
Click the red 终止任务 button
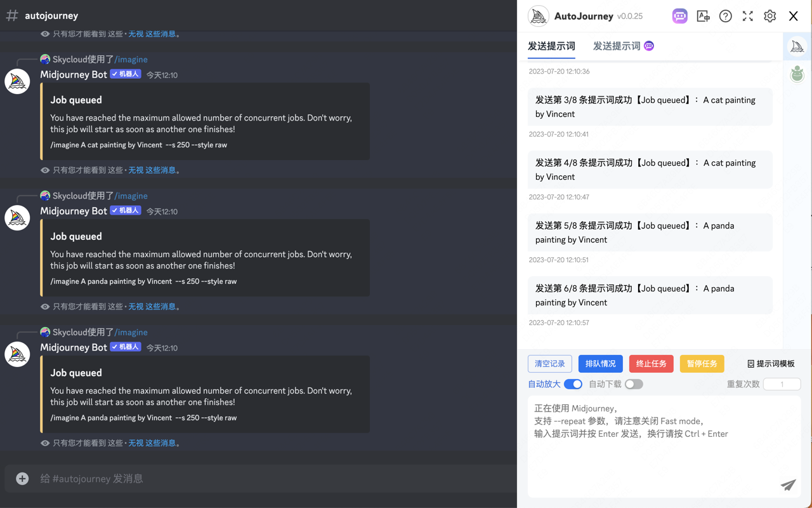click(x=651, y=363)
